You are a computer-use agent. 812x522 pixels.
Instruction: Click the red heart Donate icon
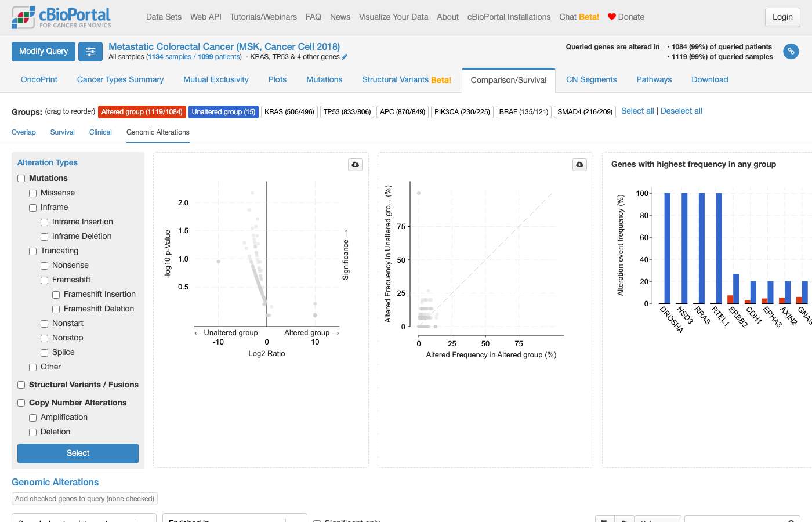pyautogui.click(x=611, y=17)
